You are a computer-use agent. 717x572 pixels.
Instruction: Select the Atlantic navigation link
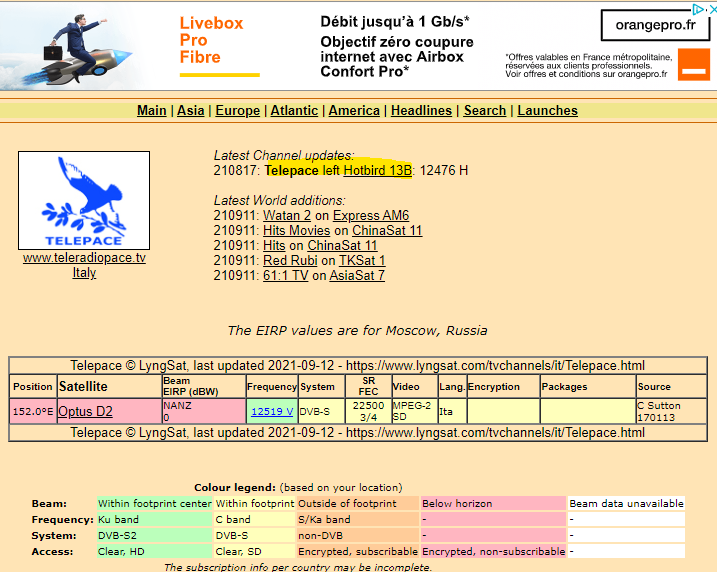tap(294, 111)
